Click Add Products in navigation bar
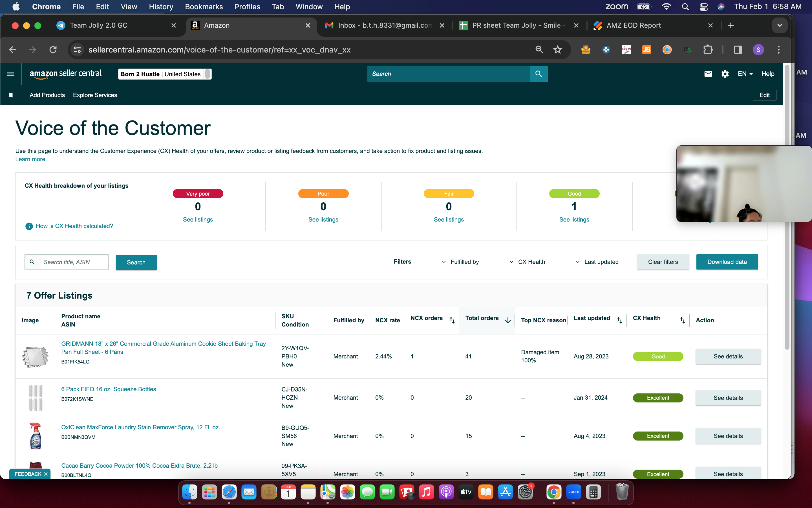The height and width of the screenshot is (508, 812). pos(47,95)
